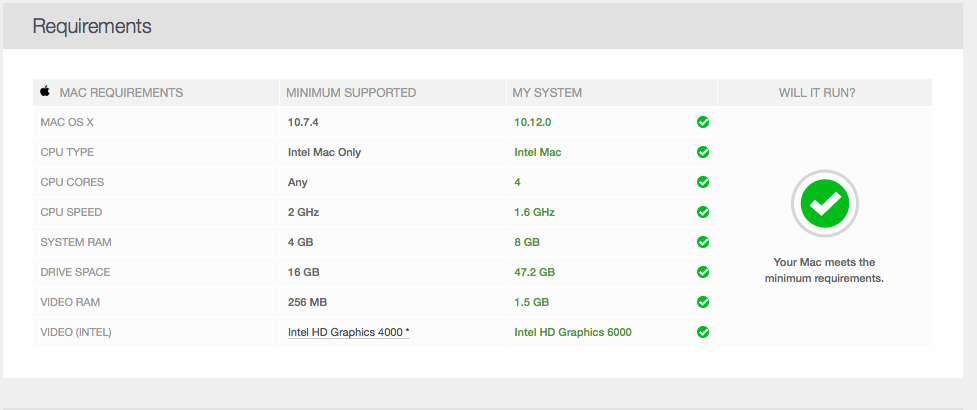Click the 10.12.0 system version value
Screen dimensions: 977x410
point(533,122)
